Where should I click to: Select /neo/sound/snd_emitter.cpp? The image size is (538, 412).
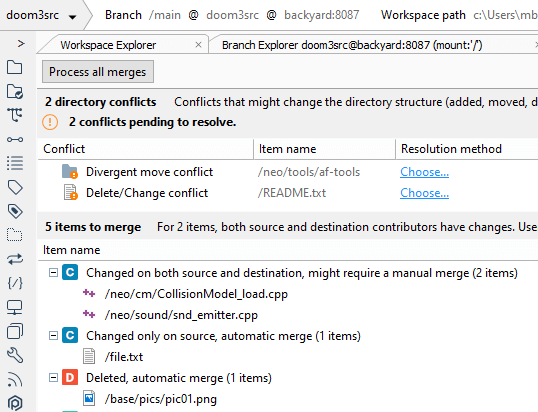coord(181,315)
